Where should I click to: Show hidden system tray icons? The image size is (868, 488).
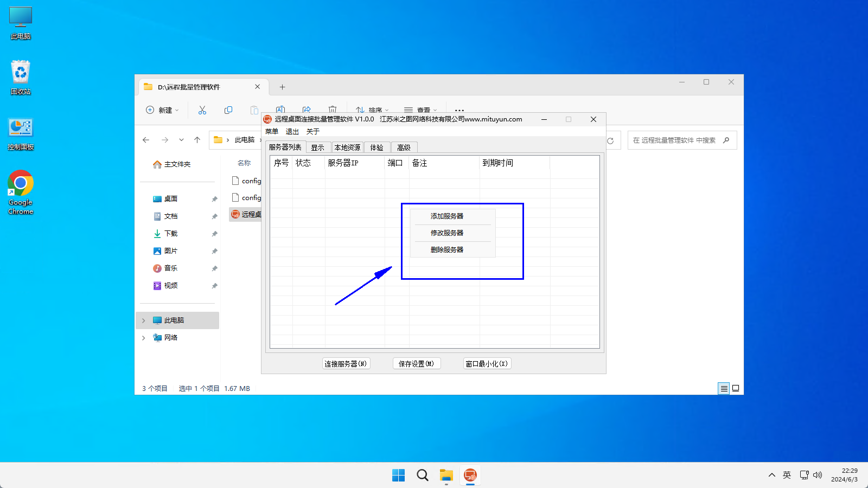point(771,475)
